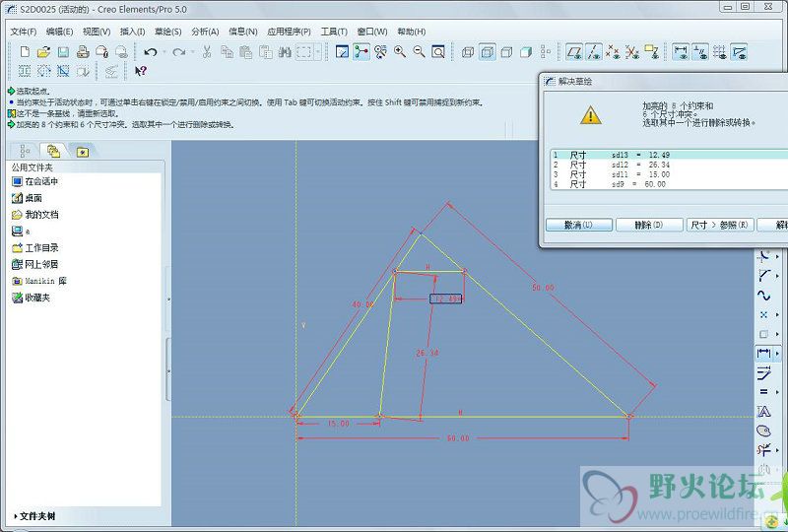
Task: Open a file using the folder icon
Action: point(43,52)
